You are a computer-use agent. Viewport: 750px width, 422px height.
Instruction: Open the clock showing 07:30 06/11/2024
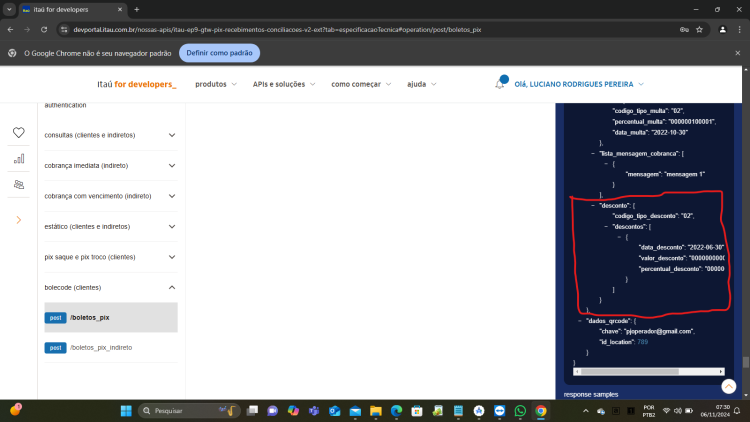click(716, 411)
